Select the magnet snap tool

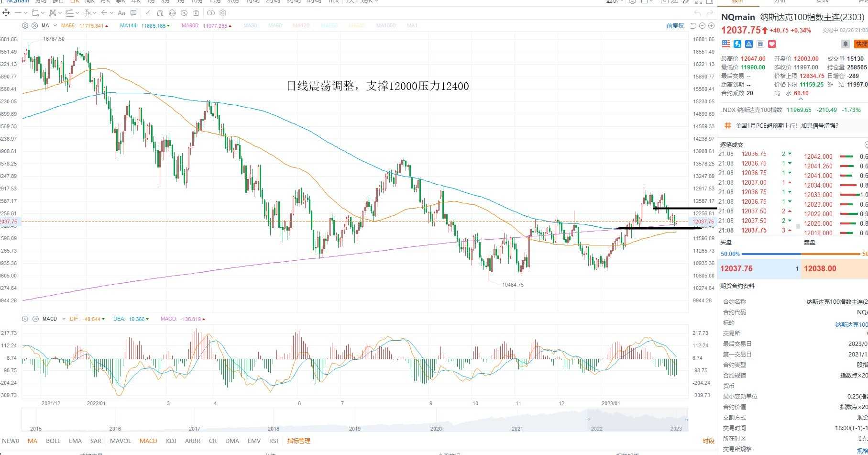point(160,13)
